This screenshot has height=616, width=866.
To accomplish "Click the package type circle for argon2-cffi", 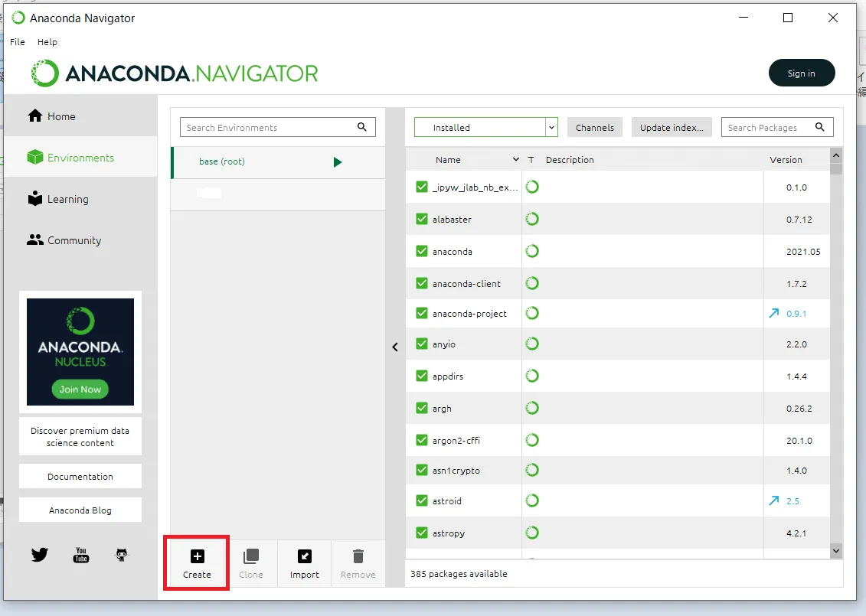I will coord(532,440).
